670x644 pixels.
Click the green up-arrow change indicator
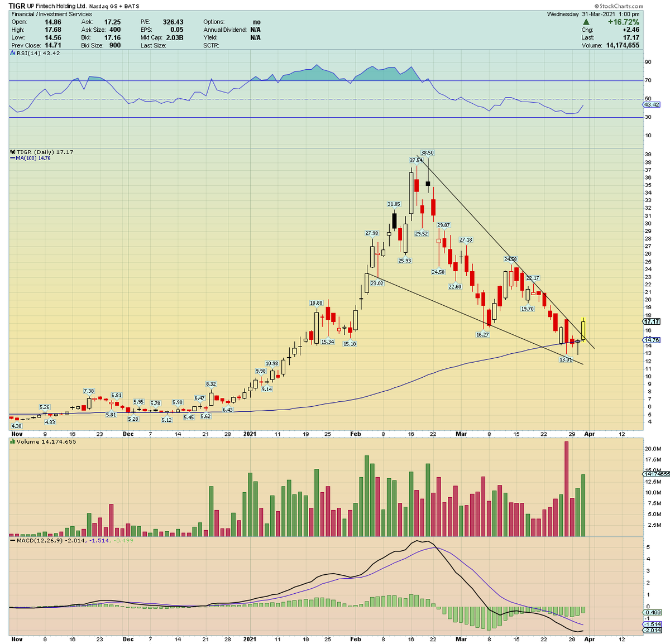coord(586,22)
